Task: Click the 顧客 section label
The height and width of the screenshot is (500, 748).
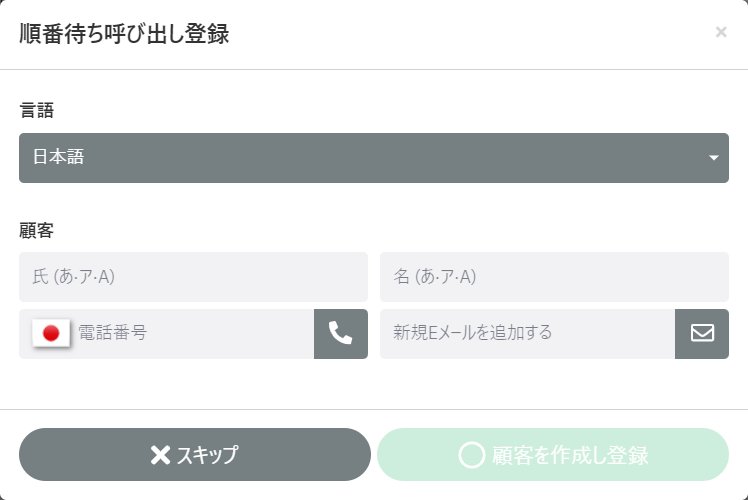Action: 36,230
